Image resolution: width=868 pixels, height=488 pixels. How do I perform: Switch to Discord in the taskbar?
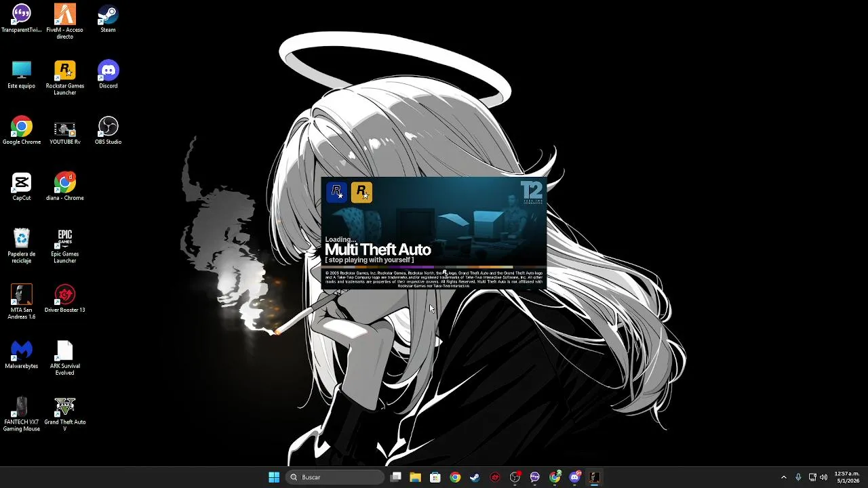click(x=575, y=477)
